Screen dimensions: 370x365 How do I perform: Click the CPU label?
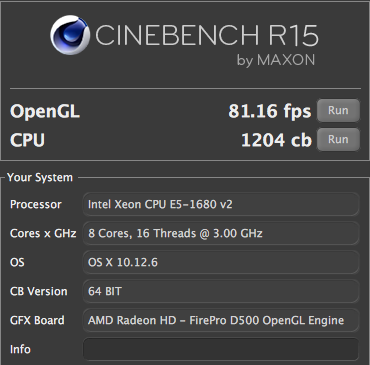27,140
